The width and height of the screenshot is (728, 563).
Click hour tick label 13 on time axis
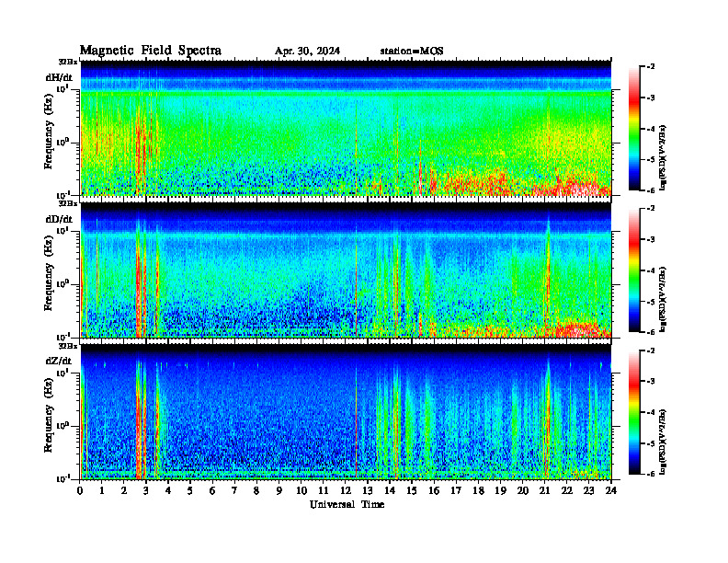(x=368, y=490)
